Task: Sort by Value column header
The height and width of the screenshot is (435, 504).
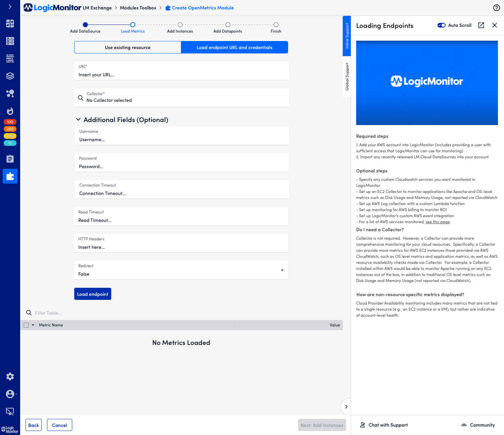Action: [x=335, y=325]
